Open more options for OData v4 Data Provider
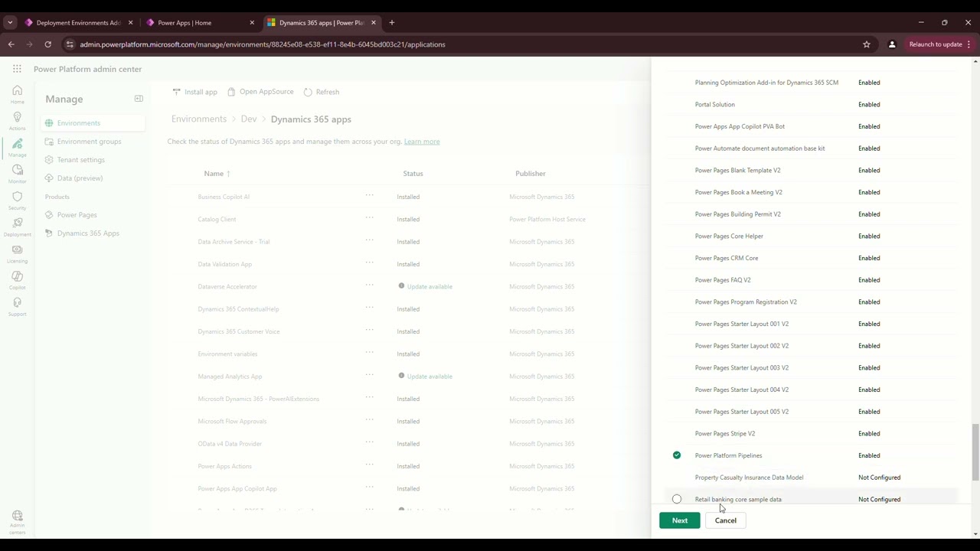The image size is (980, 551). click(369, 443)
